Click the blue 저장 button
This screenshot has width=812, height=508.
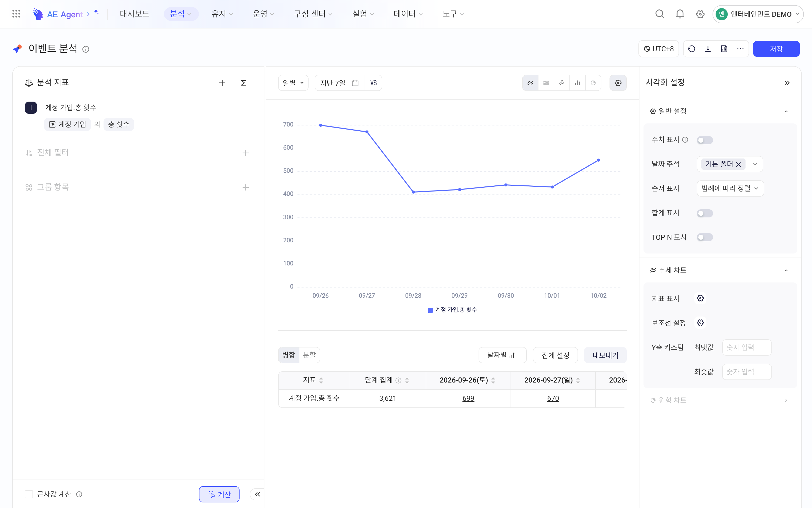[x=776, y=49]
